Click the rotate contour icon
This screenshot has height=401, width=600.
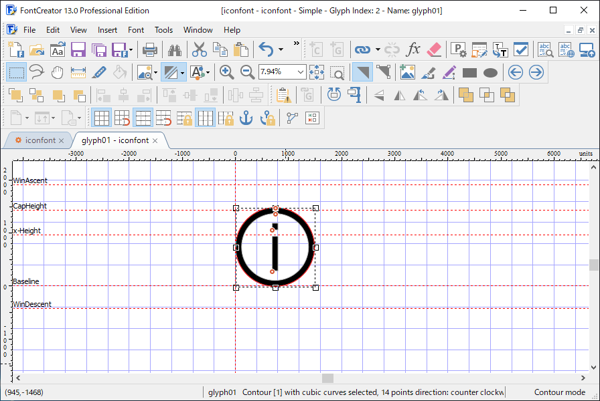(334, 95)
